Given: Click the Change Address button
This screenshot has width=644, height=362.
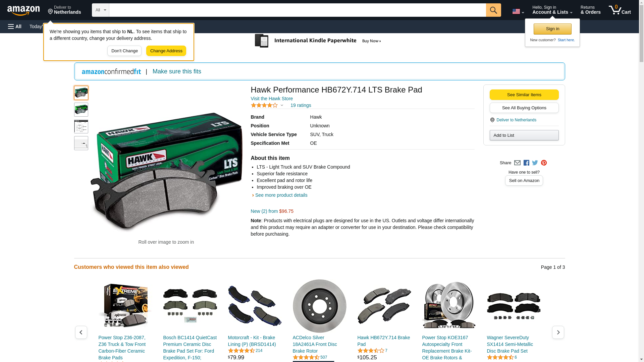Looking at the screenshot, I should tap(166, 51).
